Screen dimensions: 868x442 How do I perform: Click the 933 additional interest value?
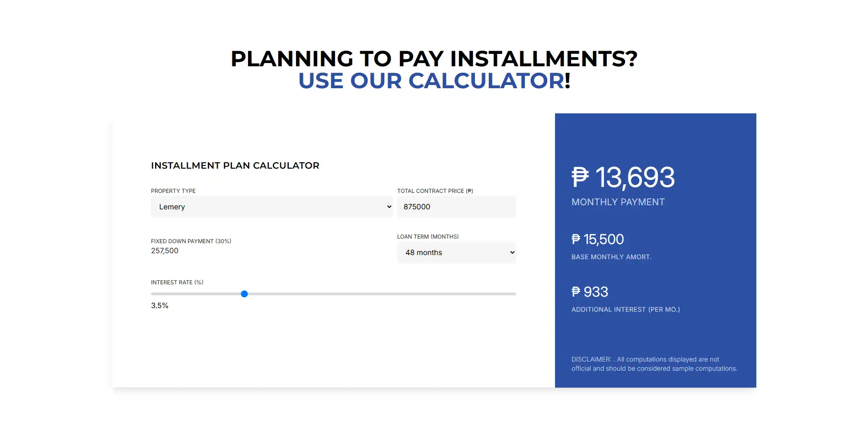596,292
